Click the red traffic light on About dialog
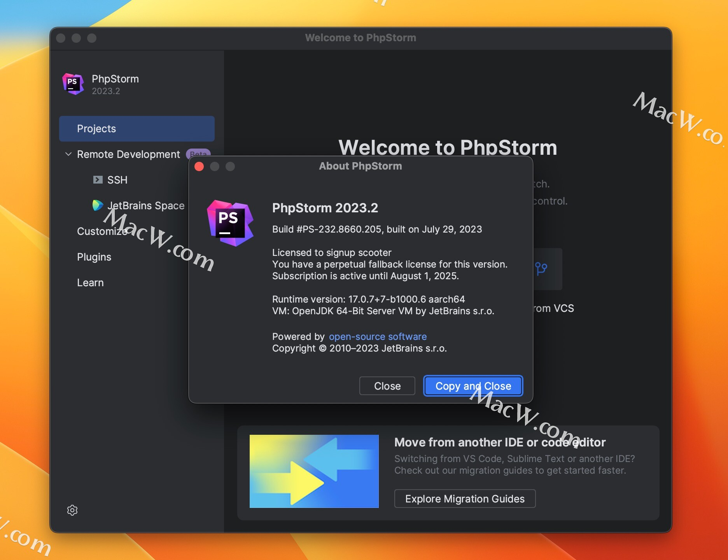Image resolution: width=728 pixels, height=560 pixels. pos(199,166)
